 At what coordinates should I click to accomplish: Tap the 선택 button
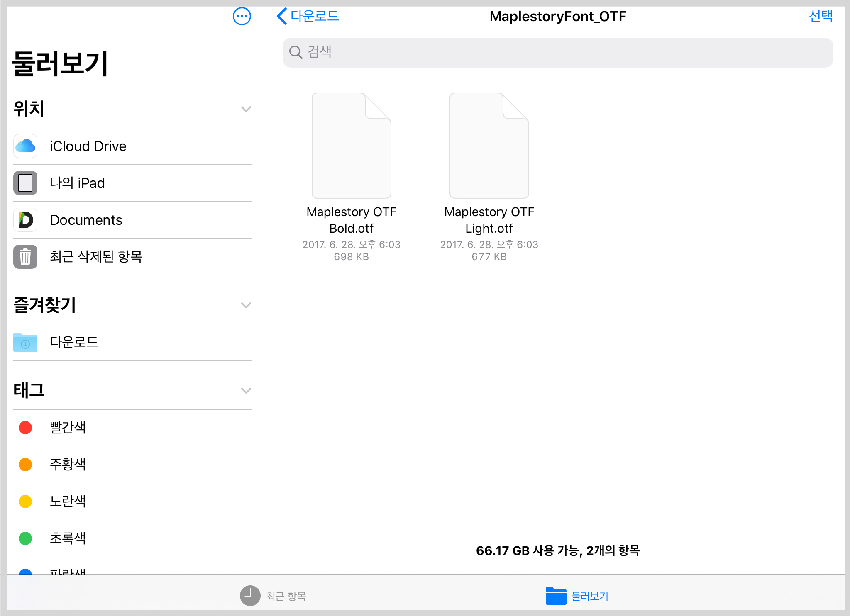pyautogui.click(x=821, y=17)
